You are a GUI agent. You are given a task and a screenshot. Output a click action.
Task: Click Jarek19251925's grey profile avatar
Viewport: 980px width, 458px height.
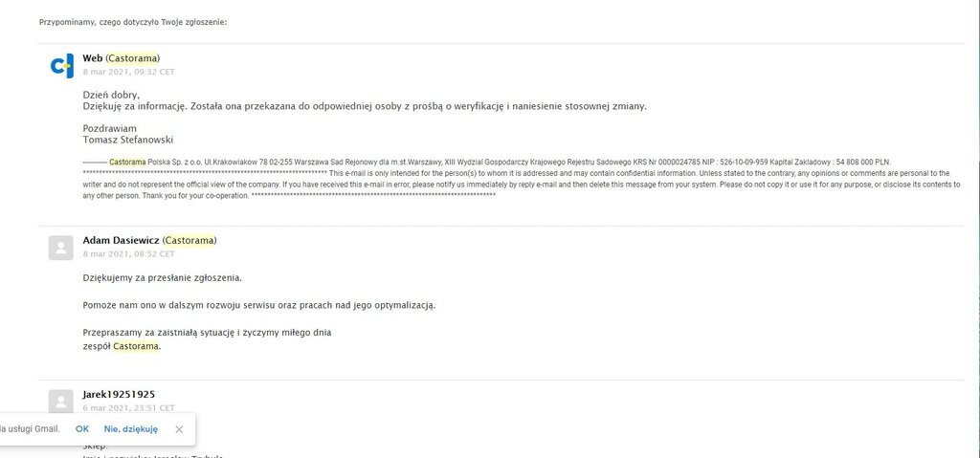coord(60,402)
